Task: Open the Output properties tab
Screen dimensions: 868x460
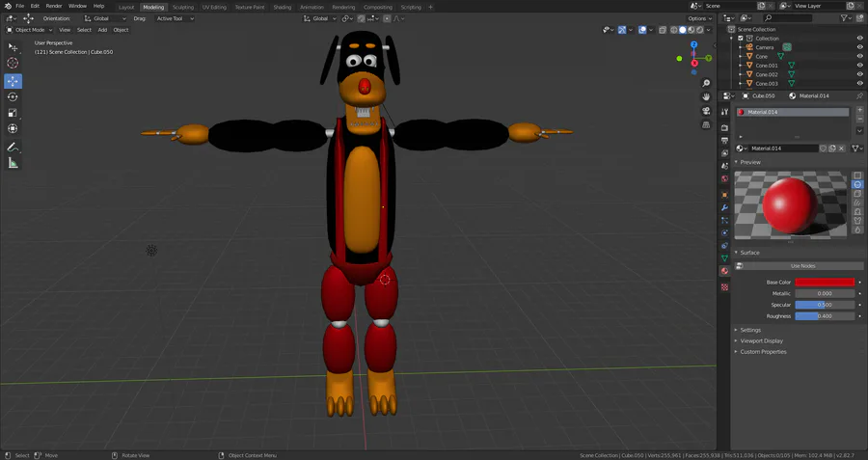Action: coord(724,141)
